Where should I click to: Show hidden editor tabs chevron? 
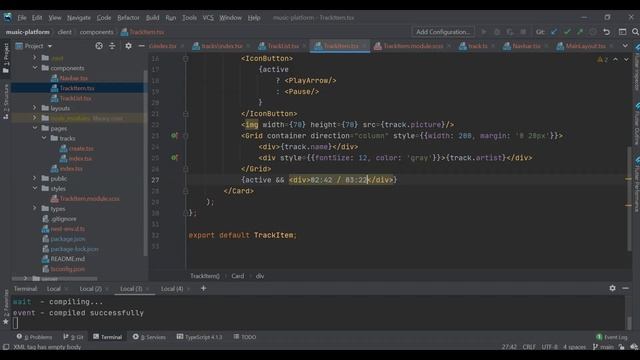(625, 46)
